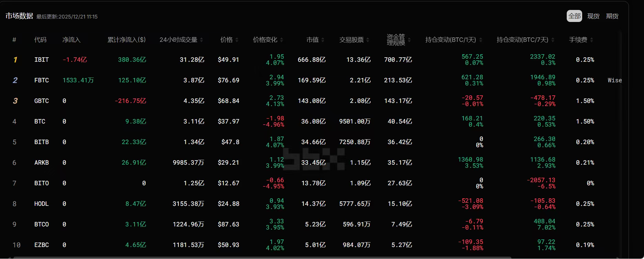Sort by 交易股票 column arrows
Image resolution: width=644 pixels, height=259 pixels.
click(368, 40)
